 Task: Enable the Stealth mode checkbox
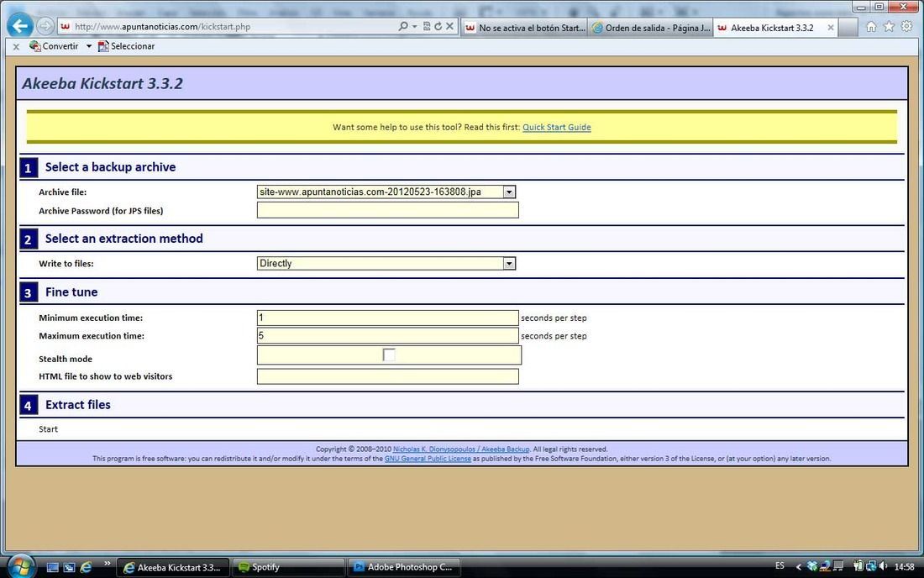click(x=389, y=355)
